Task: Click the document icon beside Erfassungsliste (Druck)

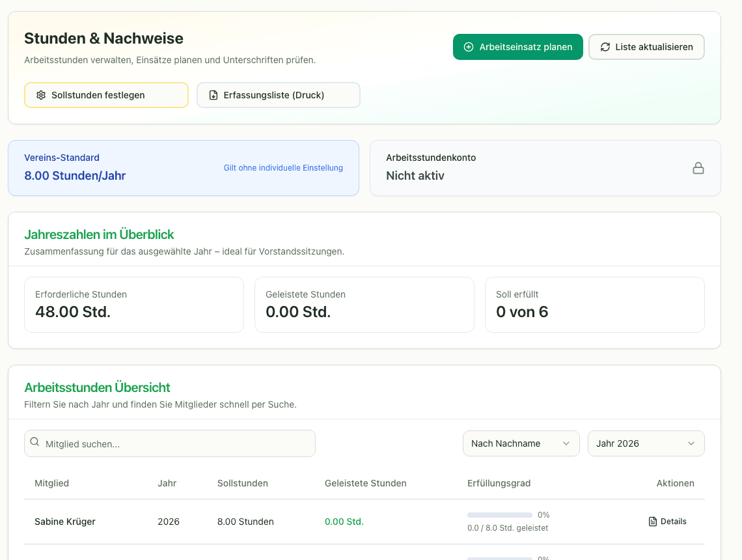Action: coord(213,95)
